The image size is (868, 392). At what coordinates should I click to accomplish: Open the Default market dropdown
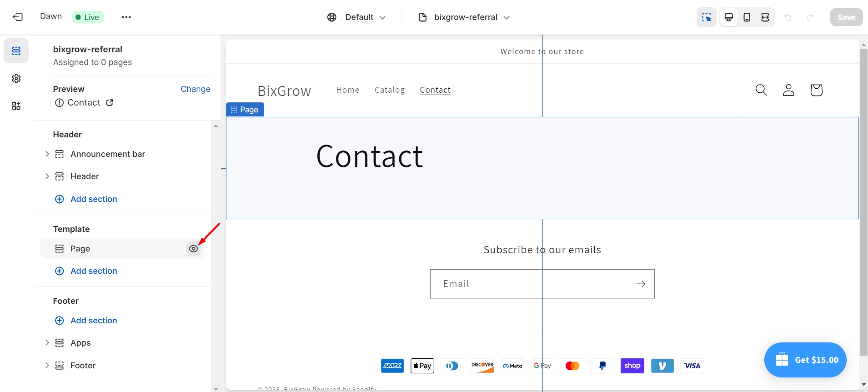point(357,17)
